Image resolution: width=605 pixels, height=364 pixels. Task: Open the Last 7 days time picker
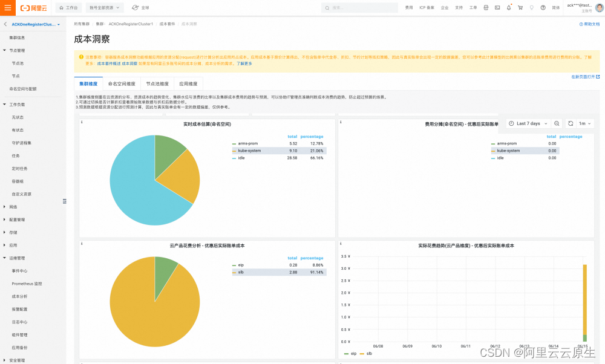pyautogui.click(x=528, y=123)
